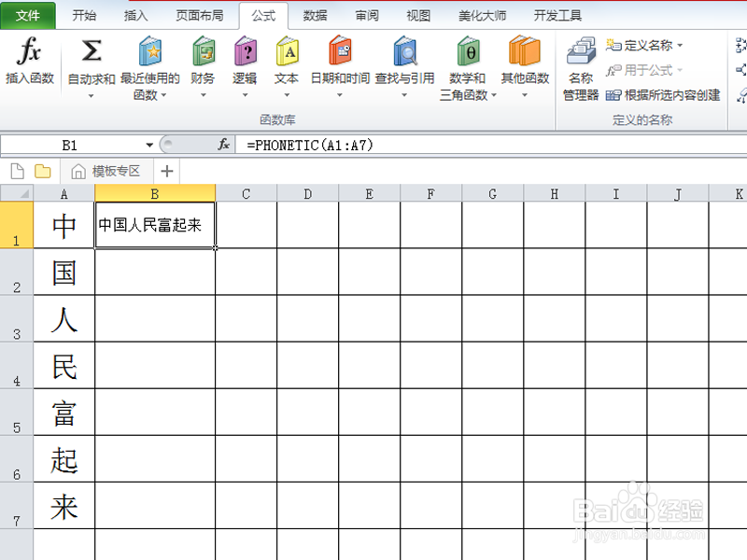
Task: Expand the Lookup and Reference dropdown arrow
Action: 404,95
